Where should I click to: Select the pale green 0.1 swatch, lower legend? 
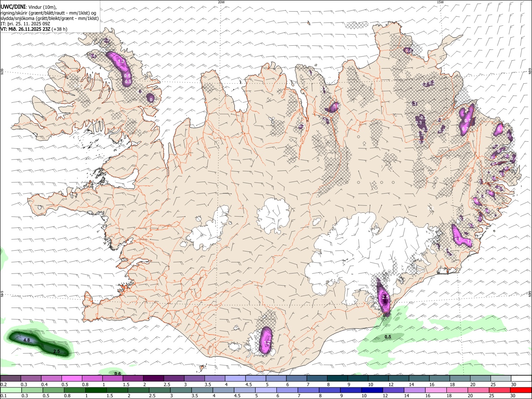(11, 390)
